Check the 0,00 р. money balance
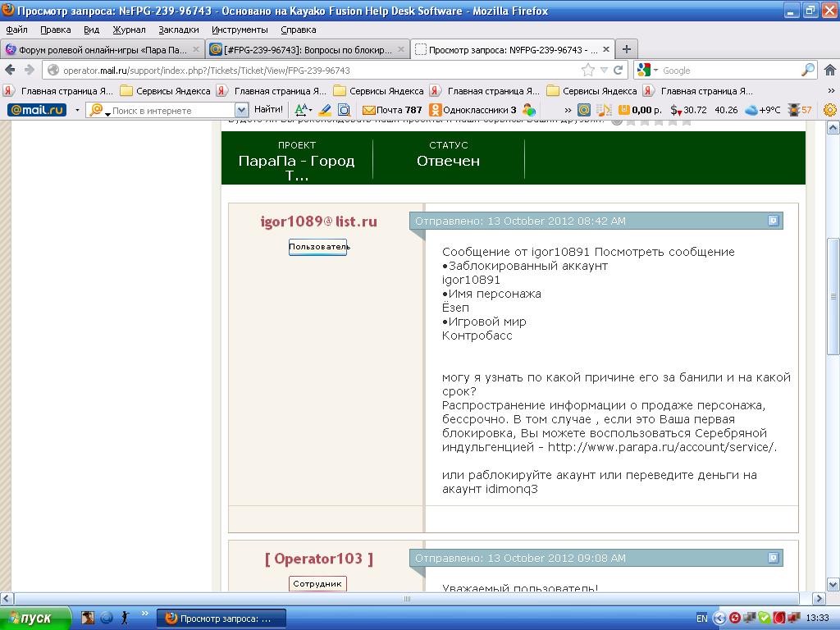 (x=640, y=110)
